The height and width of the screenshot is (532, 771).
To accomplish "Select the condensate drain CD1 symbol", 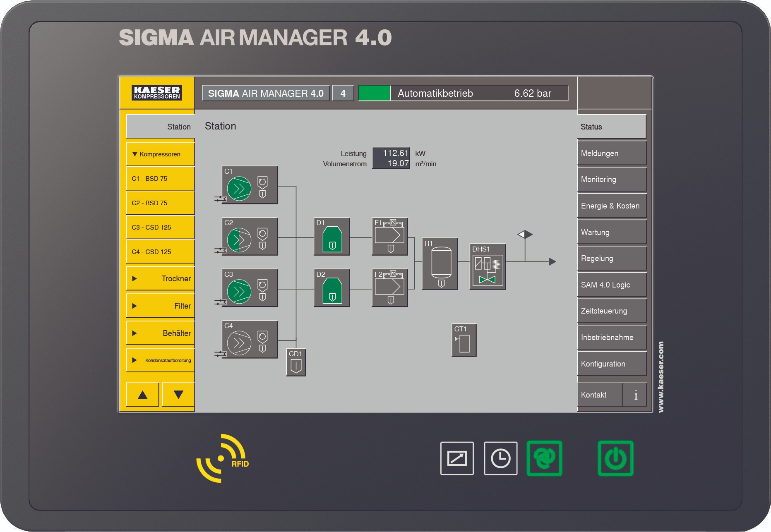I will tap(295, 363).
